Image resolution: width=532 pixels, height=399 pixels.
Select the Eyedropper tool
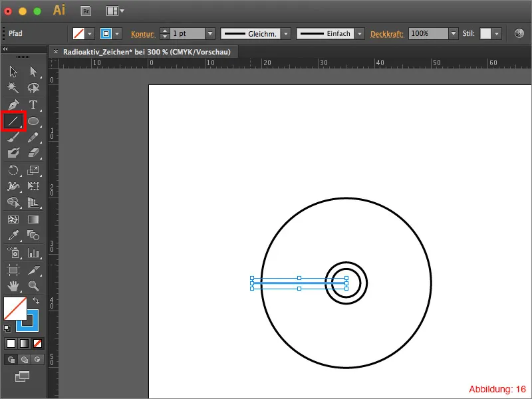pos(13,235)
